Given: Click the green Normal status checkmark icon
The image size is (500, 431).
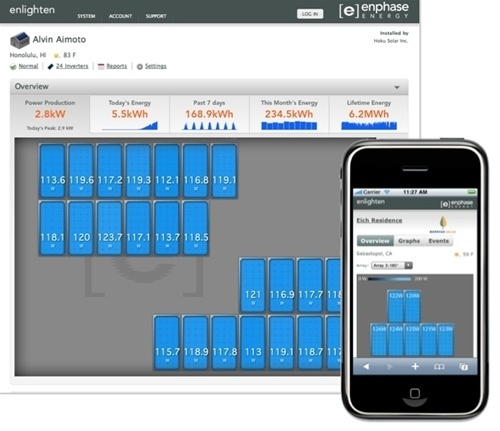Looking at the screenshot, I should point(13,67).
